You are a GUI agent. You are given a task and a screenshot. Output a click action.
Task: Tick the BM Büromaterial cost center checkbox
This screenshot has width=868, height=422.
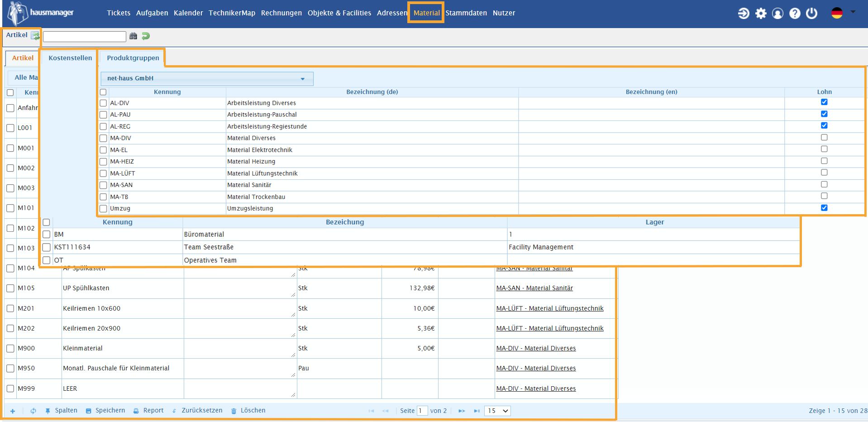tap(46, 235)
